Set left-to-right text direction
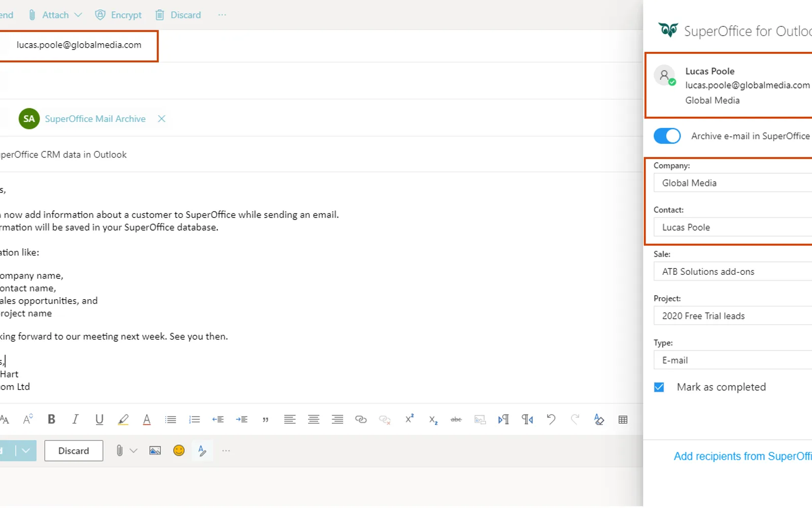This screenshot has height=508, width=812. (x=503, y=420)
